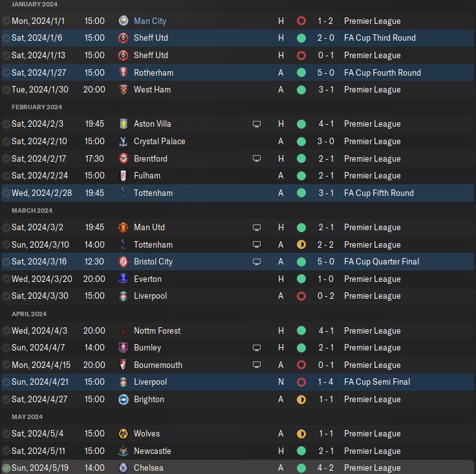Click the Rotherham club badge icon

pyautogui.click(x=123, y=72)
